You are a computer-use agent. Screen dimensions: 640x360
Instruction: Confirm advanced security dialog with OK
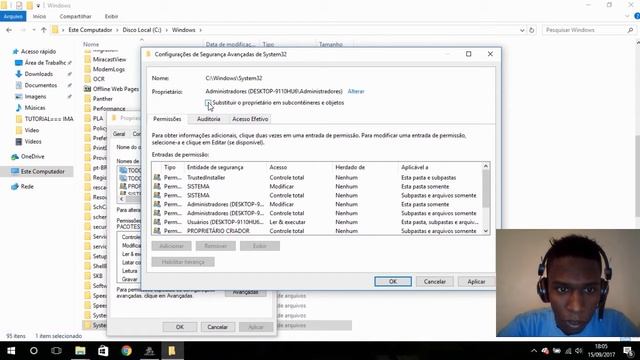[393, 281]
